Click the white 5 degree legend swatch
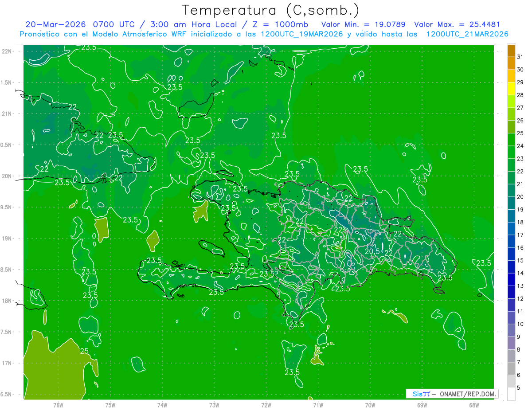Image resolution: width=532 pixels, height=411 pixels. coord(511,394)
